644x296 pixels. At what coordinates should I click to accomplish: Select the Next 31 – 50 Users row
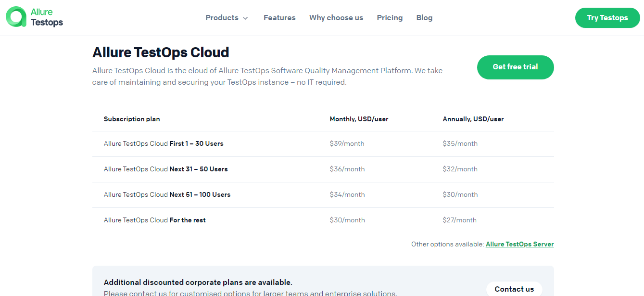coord(165,169)
